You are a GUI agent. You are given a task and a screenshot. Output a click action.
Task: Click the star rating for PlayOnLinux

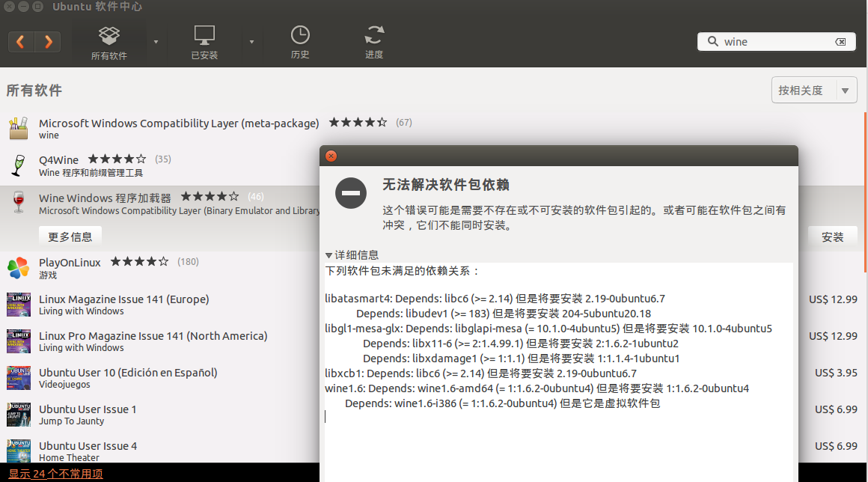[139, 261]
